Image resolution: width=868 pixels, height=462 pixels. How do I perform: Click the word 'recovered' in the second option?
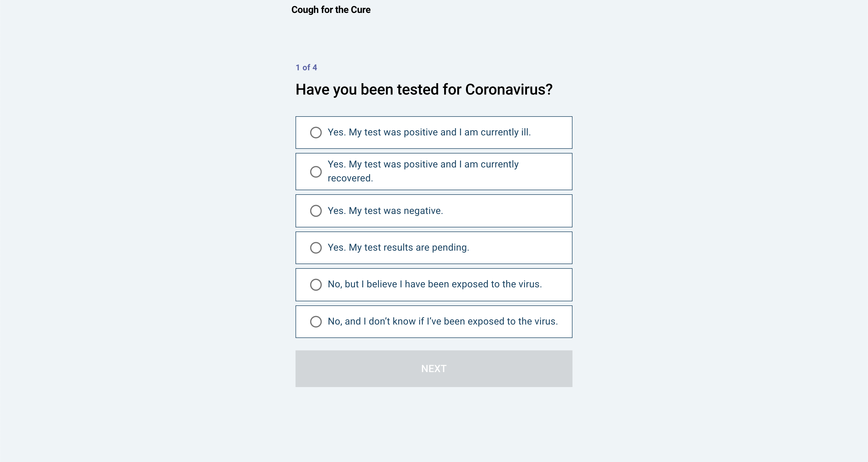[x=350, y=178]
